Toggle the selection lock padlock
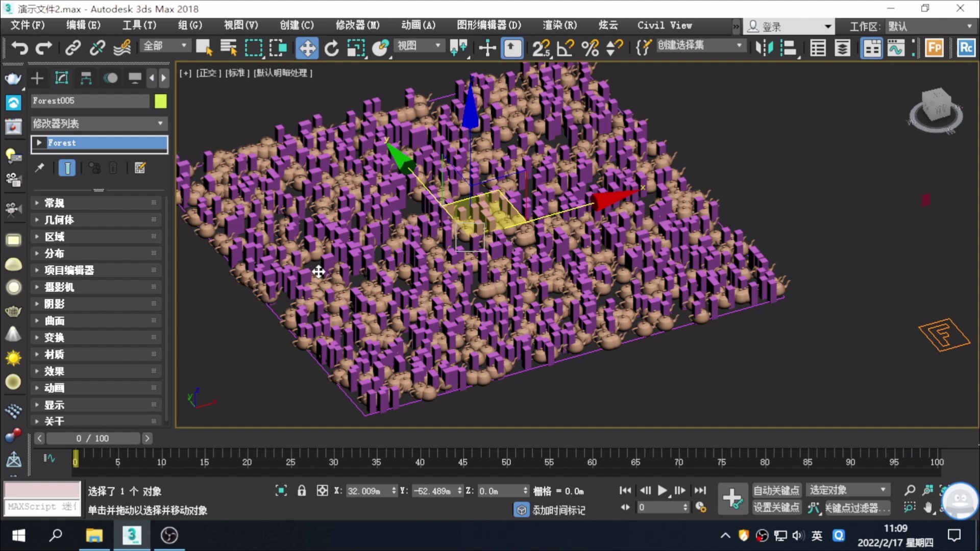Viewport: 980px width, 551px height. [302, 491]
